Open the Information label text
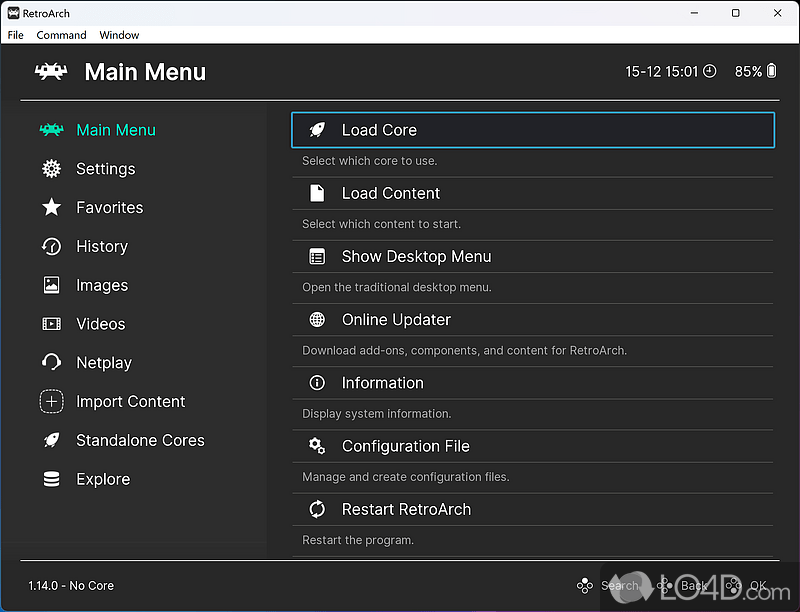Viewport: 800px width, 612px height. click(x=383, y=383)
